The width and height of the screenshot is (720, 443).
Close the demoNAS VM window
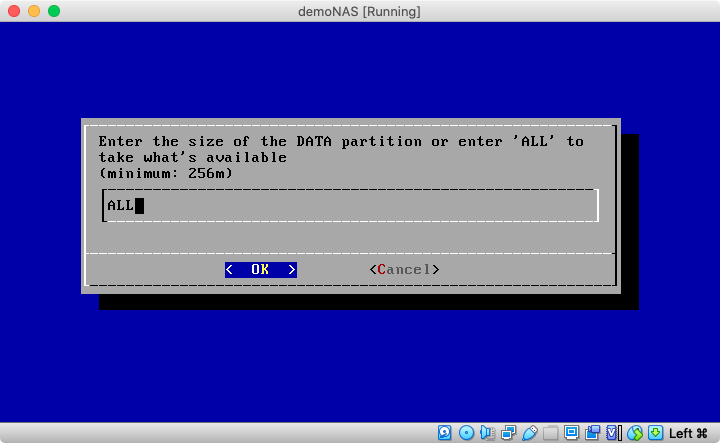coord(14,11)
